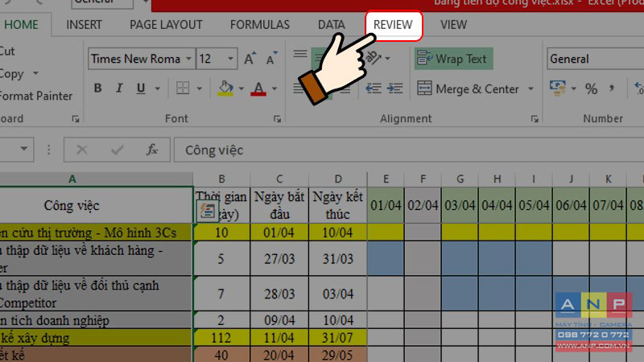This screenshot has height=362, width=644.
Task: Click the Decrease Indent icon
Action: 374,88
